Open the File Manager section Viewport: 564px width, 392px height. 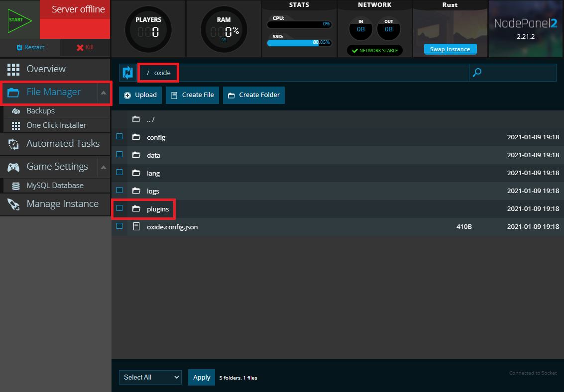pyautogui.click(x=49, y=93)
